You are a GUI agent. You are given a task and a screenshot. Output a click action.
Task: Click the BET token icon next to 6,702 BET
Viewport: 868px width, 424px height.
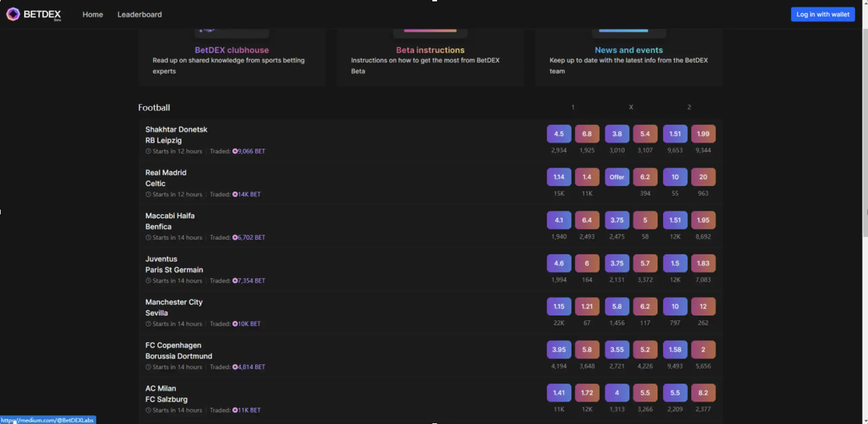point(235,238)
